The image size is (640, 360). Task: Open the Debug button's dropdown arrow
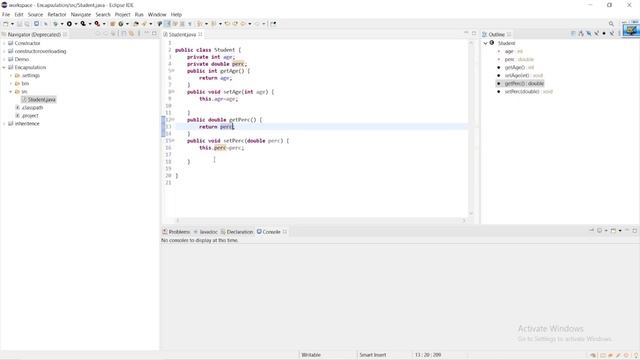[x=62, y=24]
